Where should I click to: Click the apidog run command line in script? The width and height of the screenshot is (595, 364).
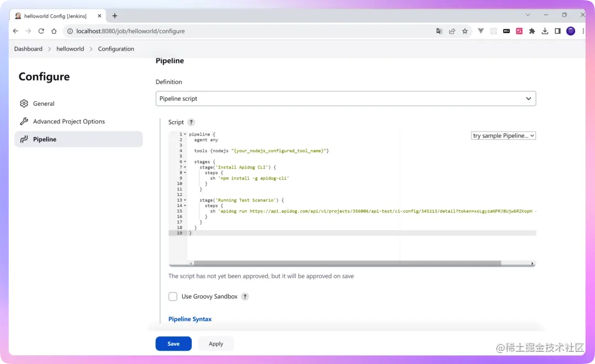373,211
